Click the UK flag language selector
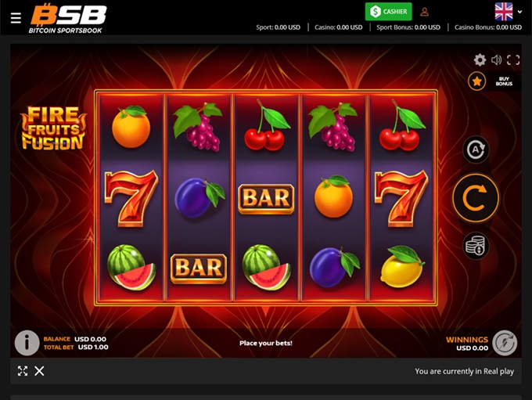 point(504,12)
